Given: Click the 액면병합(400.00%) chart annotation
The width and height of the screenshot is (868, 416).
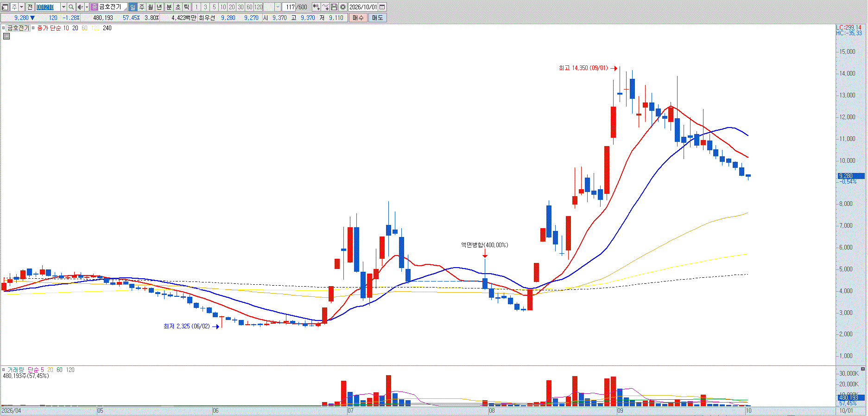Looking at the screenshot, I should pyautogui.click(x=484, y=245).
